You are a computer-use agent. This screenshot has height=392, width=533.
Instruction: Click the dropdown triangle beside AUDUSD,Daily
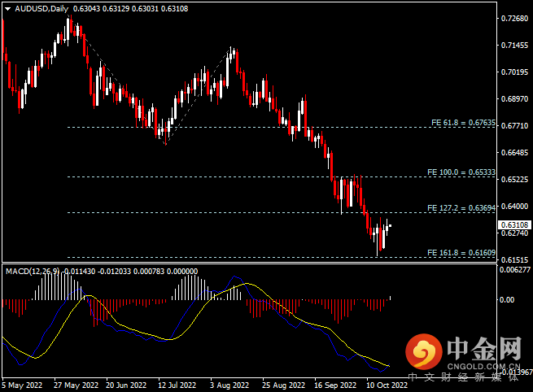click(x=8, y=9)
